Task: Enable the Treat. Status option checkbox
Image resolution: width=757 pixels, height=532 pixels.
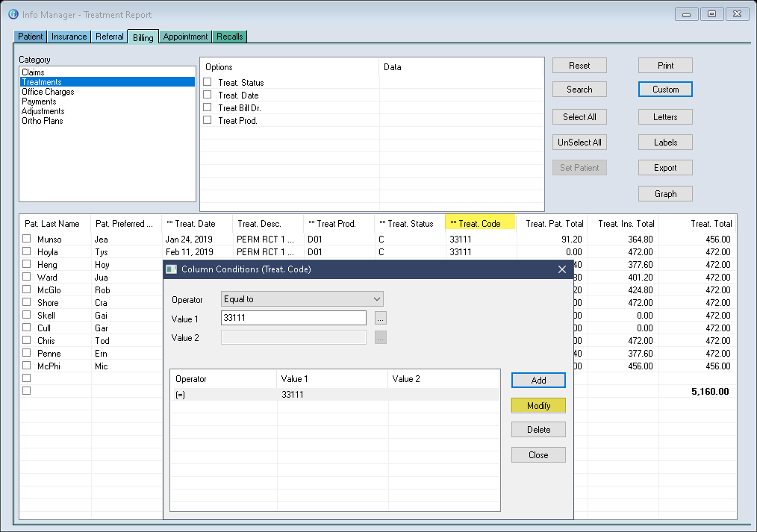Action: (208, 83)
